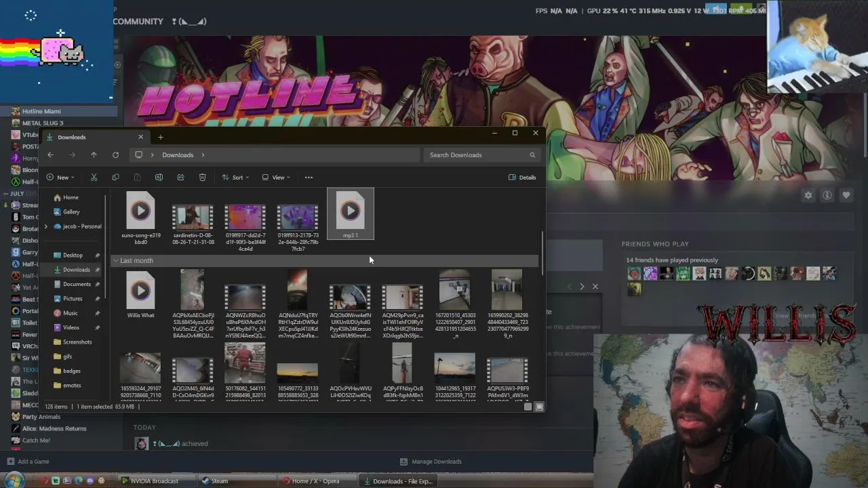This screenshot has width=868, height=488.
Task: Refresh the Downloads folder view
Action: [x=115, y=155]
